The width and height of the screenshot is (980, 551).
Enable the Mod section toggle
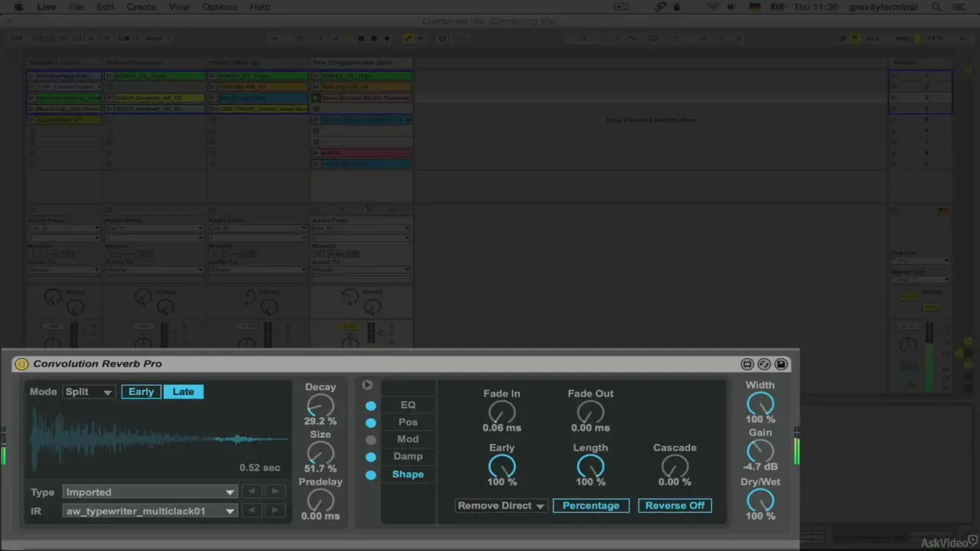371,439
